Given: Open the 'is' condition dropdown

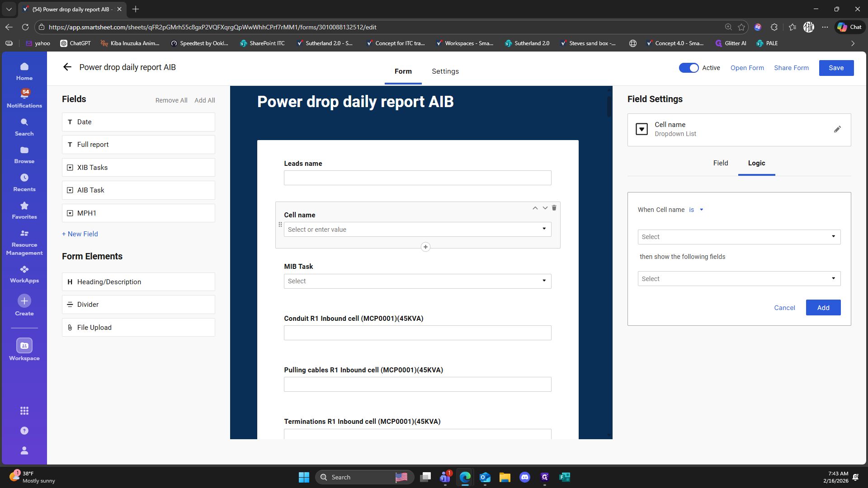Looking at the screenshot, I should (x=696, y=210).
